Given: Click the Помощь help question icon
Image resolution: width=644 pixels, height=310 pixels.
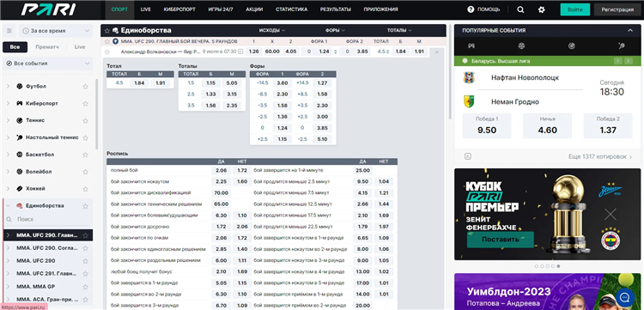Looking at the screenshot, I should (x=471, y=9).
